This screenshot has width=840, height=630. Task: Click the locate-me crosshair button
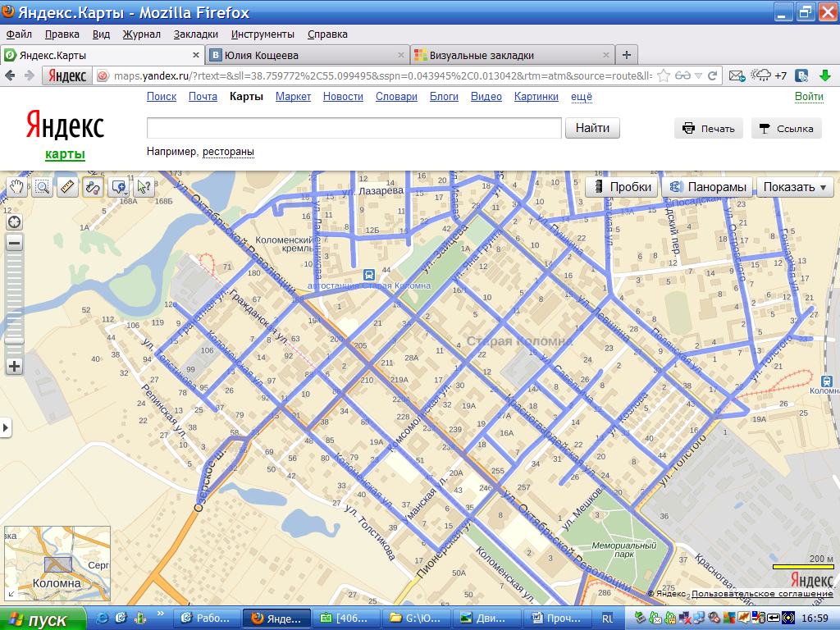click(x=15, y=221)
